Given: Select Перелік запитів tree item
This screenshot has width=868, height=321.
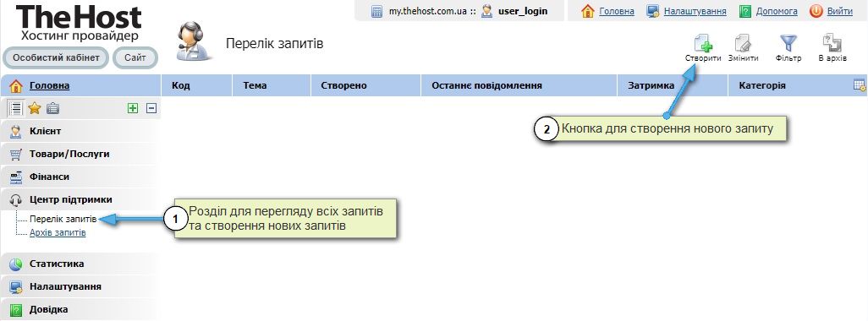Looking at the screenshot, I should tap(63, 220).
